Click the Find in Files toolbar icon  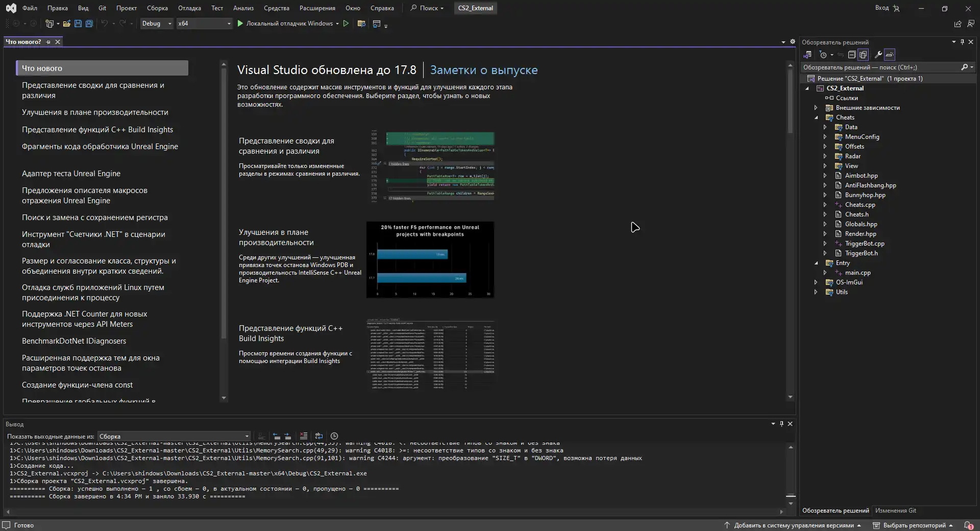[361, 23]
